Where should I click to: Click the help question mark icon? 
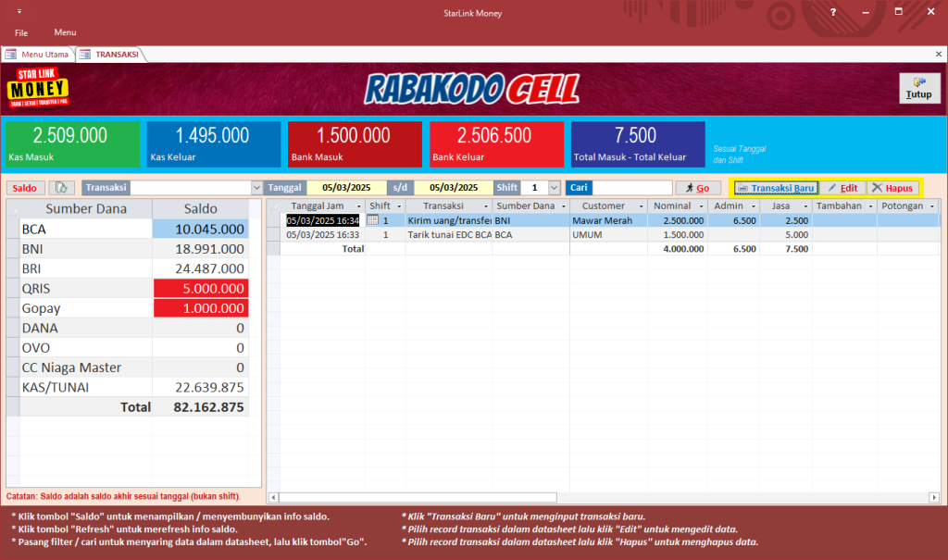click(833, 12)
